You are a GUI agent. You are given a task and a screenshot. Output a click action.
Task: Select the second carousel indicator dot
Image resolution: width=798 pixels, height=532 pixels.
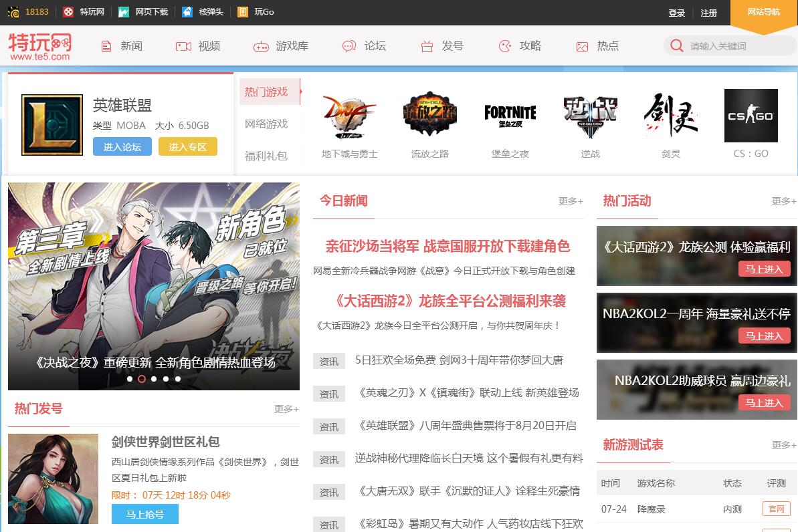tap(142, 379)
